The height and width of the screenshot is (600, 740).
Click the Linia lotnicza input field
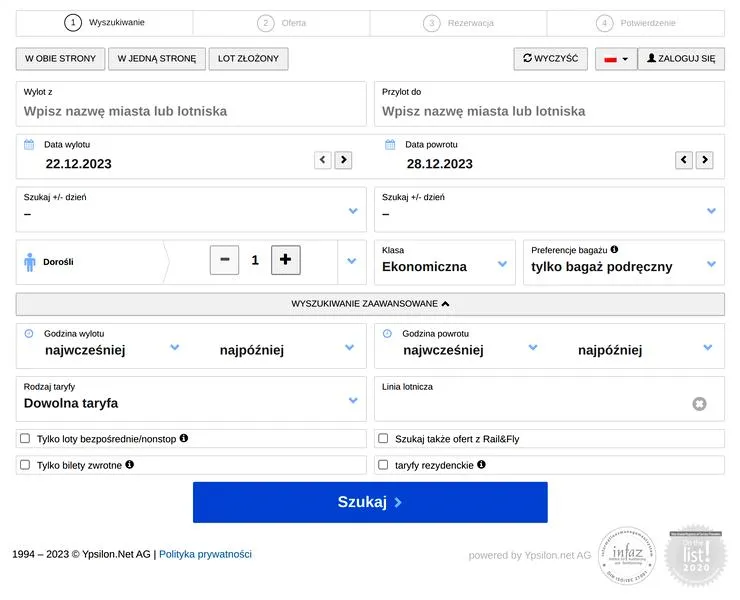(549, 399)
